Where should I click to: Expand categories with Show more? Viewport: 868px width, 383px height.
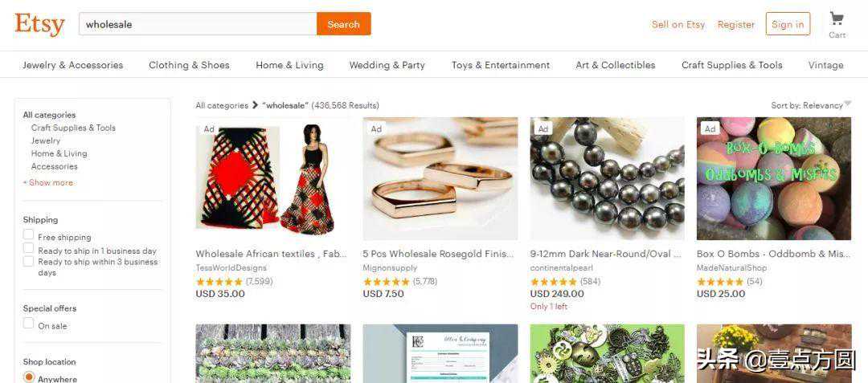click(x=47, y=182)
